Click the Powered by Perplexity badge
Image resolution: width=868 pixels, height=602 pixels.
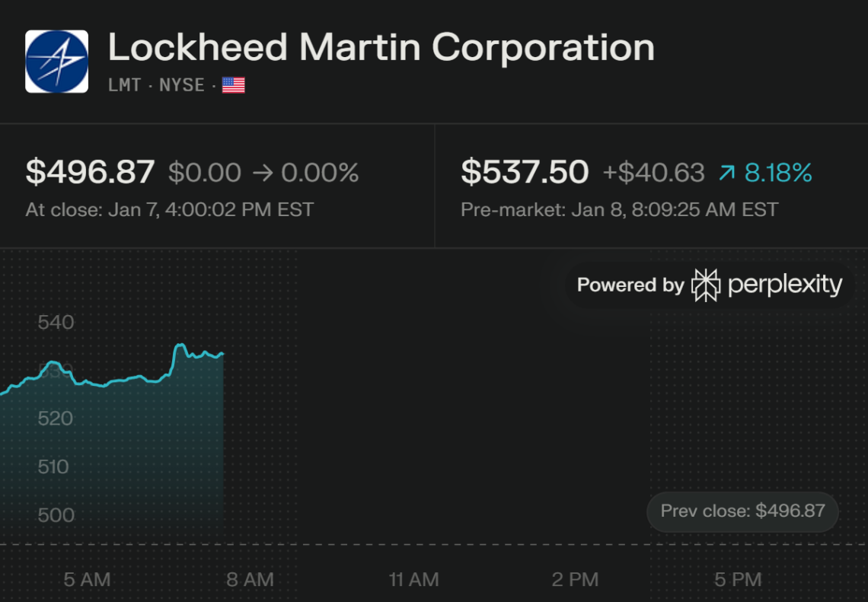click(x=710, y=285)
